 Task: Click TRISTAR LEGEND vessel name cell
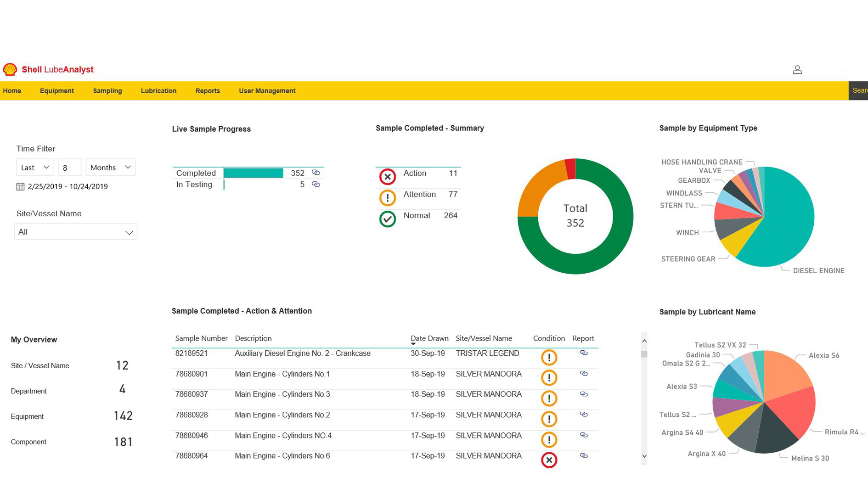coord(487,353)
